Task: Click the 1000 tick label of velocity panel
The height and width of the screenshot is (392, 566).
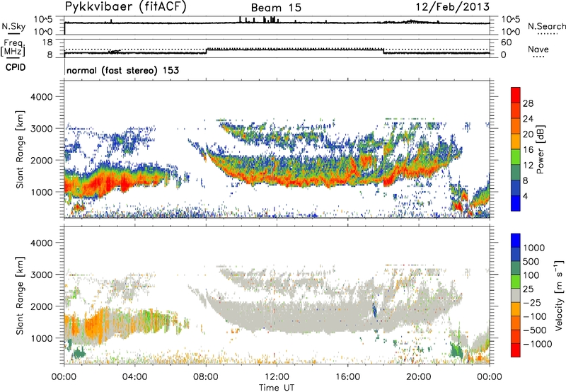Action: pos(42,338)
